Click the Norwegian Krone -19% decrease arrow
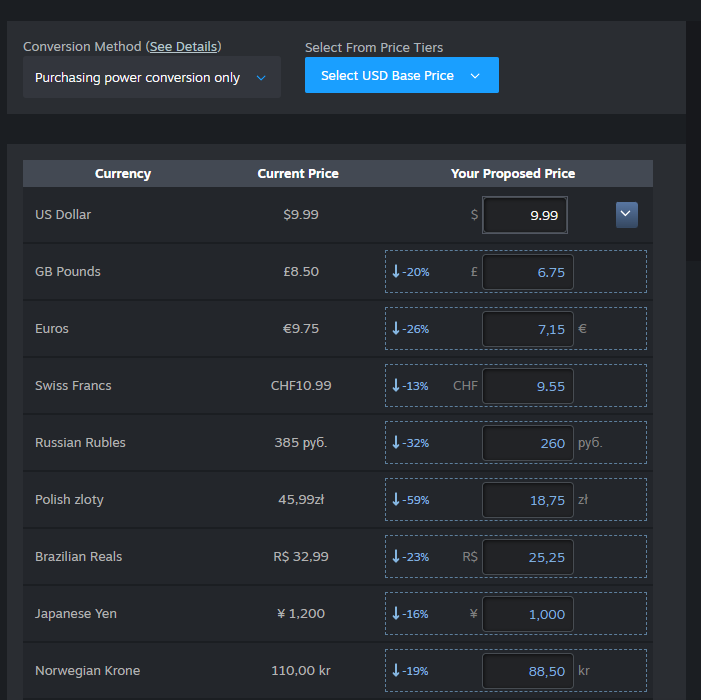701x700 pixels. 396,670
